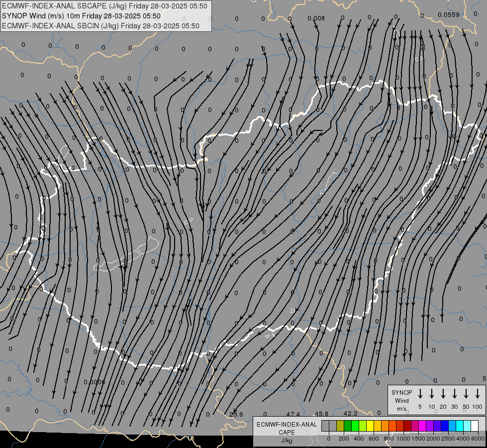The height and width of the screenshot is (448, 487).
Task: Pick the 42.2 value label
Action: (350, 414)
